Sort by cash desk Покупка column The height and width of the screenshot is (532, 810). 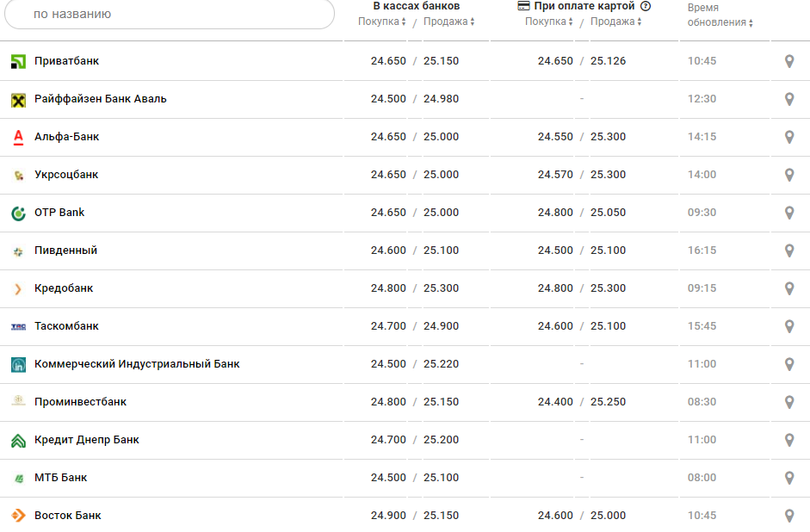click(x=381, y=22)
